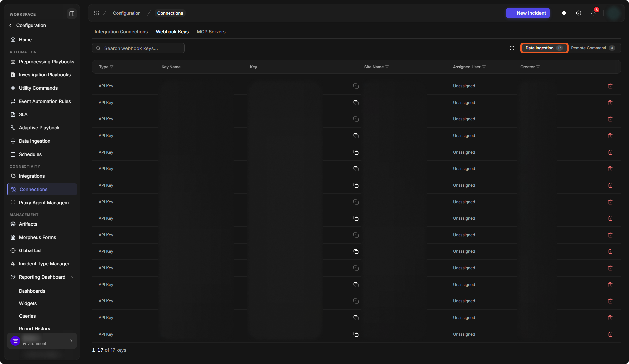Switch to Remote Command keys

[x=593, y=48]
